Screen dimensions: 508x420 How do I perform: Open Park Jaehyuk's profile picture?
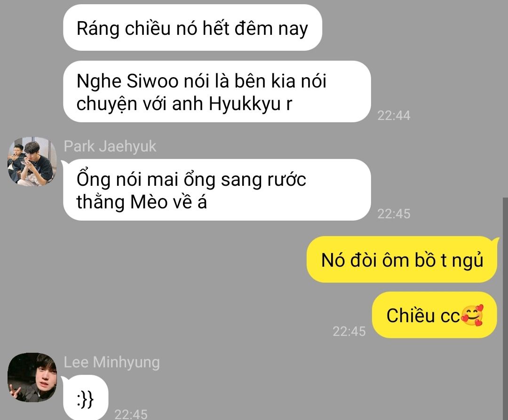pos(32,161)
